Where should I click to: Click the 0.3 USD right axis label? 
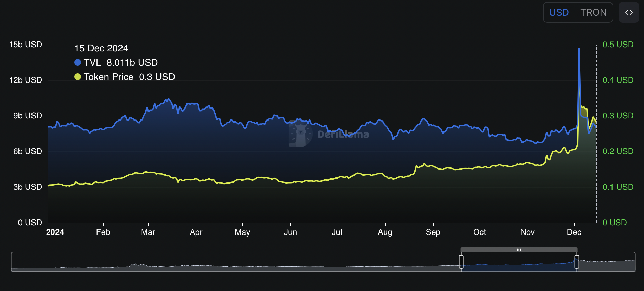coord(618,116)
